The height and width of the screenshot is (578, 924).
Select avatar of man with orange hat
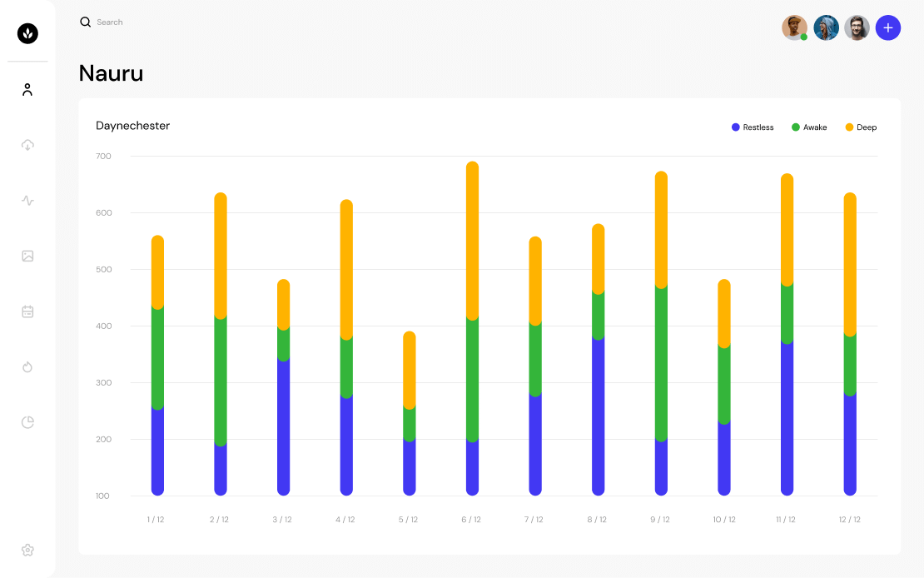[794, 27]
